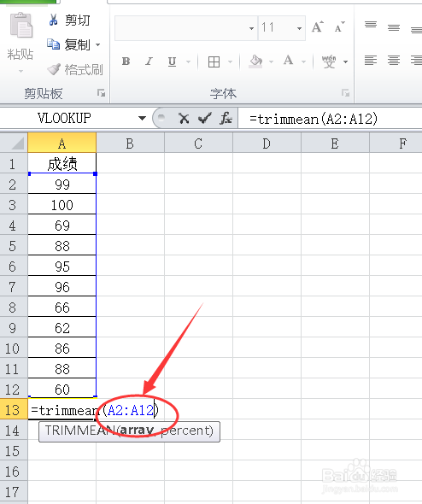Click the Paste clipboard icon

(21, 25)
